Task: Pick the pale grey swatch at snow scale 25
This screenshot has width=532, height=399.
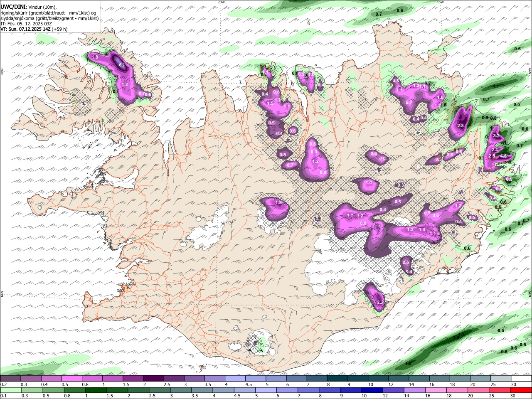Action: 501,378
